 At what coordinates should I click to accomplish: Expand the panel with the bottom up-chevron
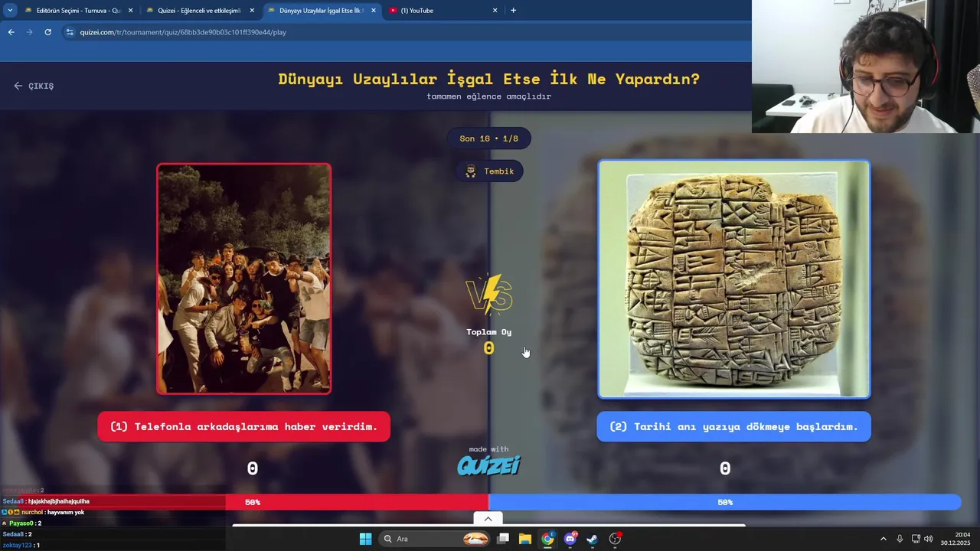click(488, 519)
